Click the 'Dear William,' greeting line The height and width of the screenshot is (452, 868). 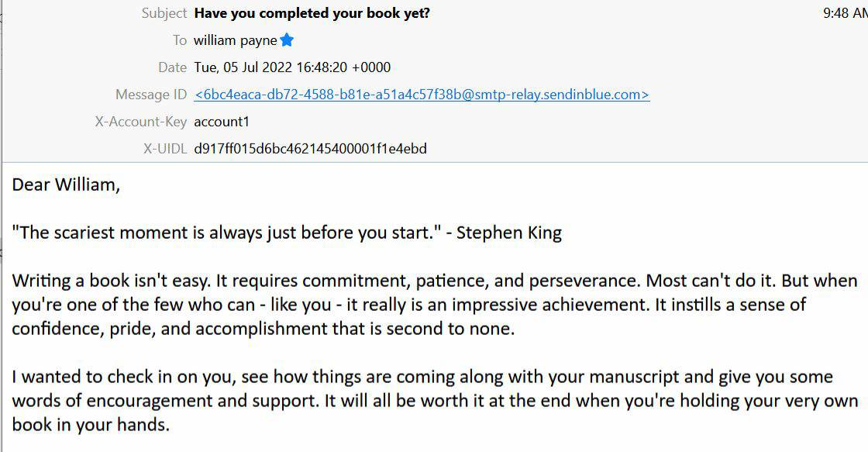coord(66,185)
